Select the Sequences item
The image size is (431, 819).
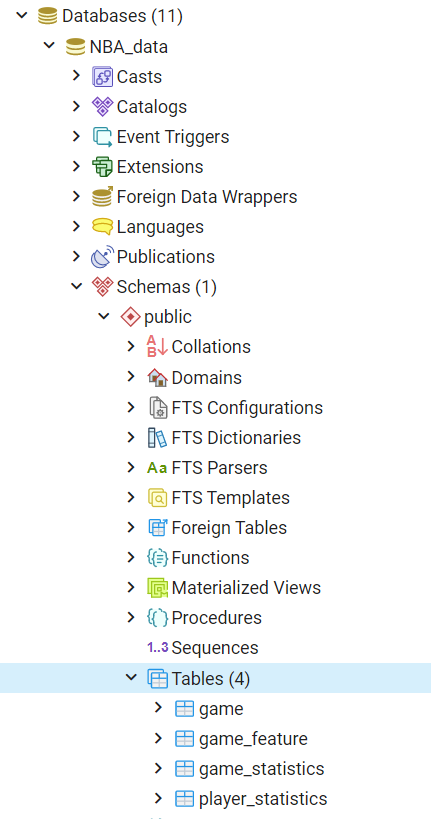pos(215,648)
